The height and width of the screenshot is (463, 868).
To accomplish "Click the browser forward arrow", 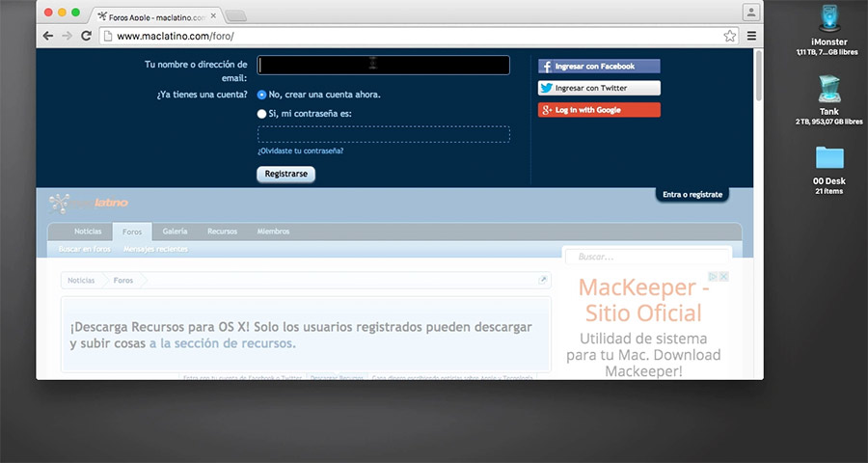I will click(x=67, y=36).
